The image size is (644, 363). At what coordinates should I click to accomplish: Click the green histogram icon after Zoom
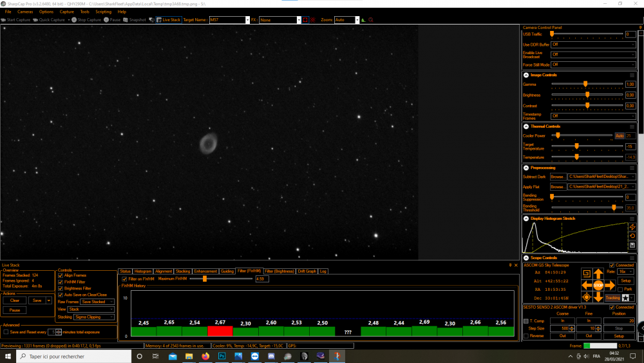(363, 20)
